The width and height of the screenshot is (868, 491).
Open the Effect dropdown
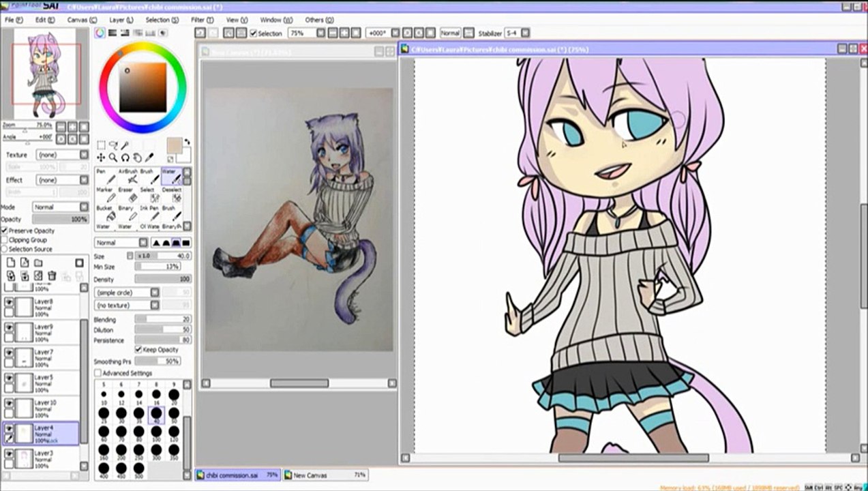point(62,180)
